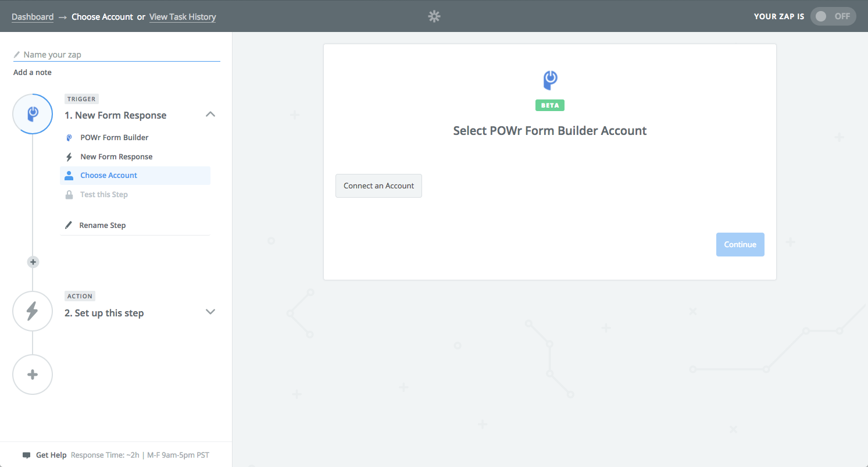This screenshot has height=467, width=868.
Task: Click the Continue button
Action: 740,245
